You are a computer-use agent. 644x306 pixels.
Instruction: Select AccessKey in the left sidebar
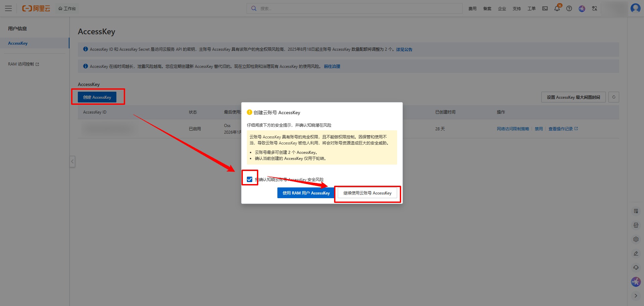(35, 43)
